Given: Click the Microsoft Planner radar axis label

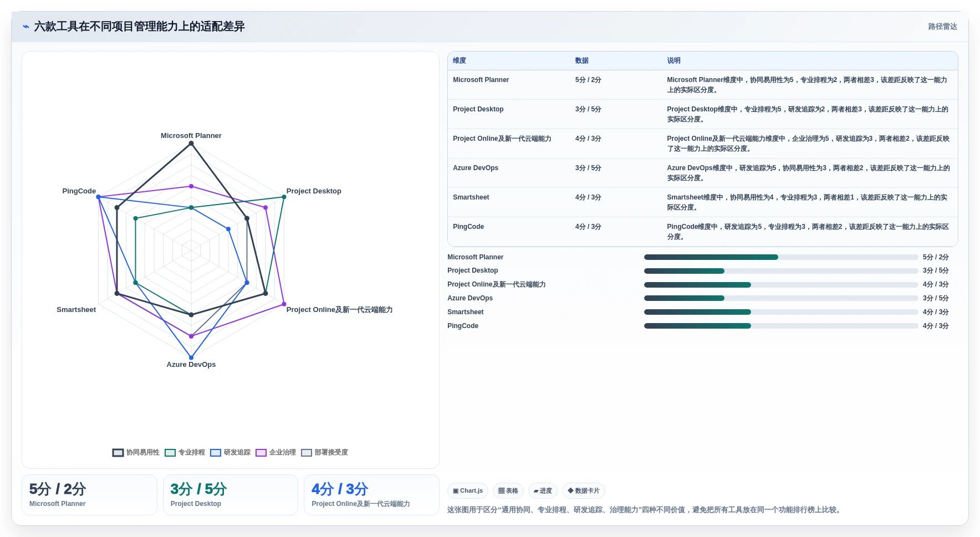Looking at the screenshot, I should click(x=191, y=136).
